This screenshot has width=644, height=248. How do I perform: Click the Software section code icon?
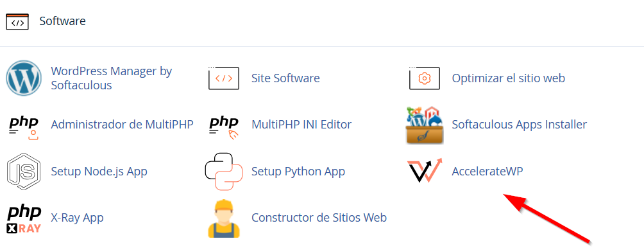(x=17, y=22)
